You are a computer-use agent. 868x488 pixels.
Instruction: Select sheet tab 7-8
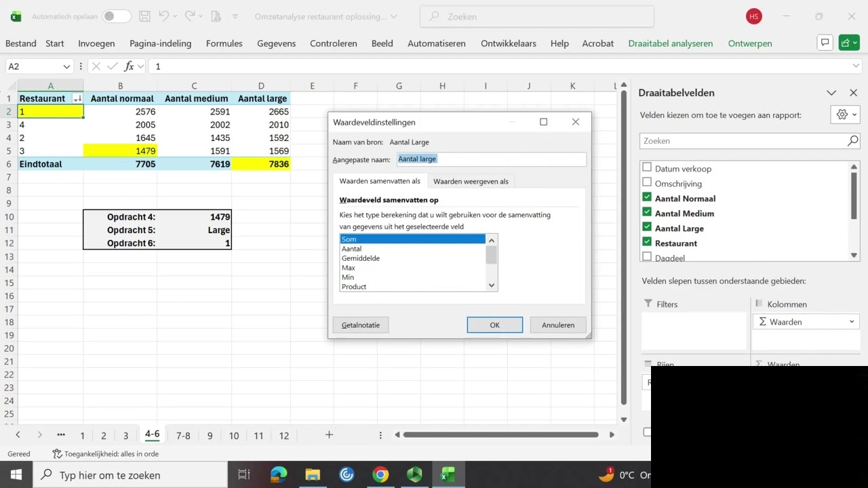183,436
